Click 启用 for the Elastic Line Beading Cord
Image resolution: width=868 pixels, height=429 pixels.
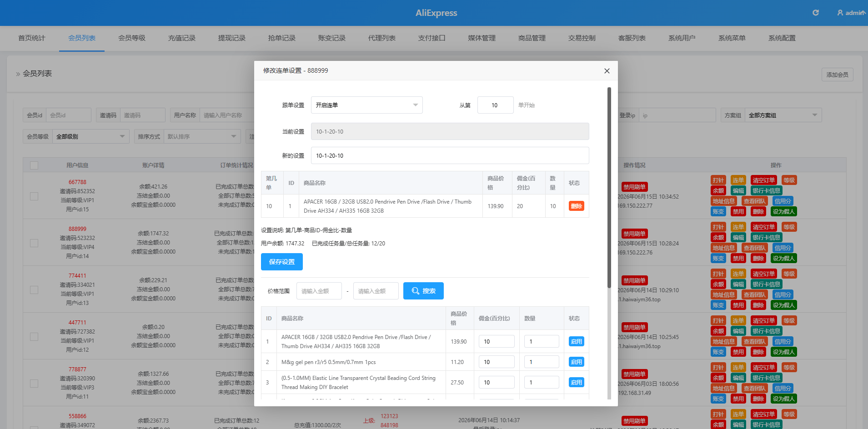(x=577, y=382)
